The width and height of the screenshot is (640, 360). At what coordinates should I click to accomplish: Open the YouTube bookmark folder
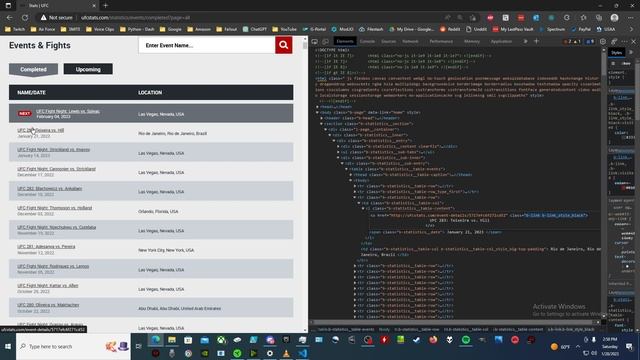pyautogui.click(x=284, y=29)
